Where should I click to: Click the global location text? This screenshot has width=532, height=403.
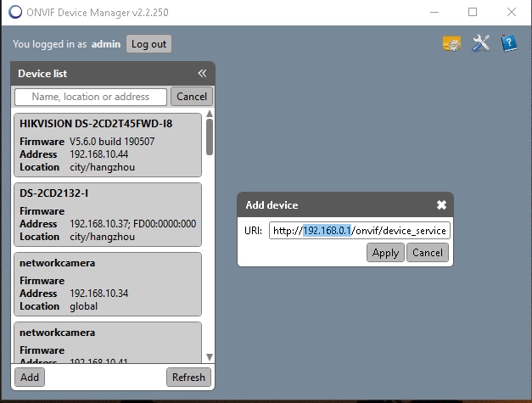coord(83,306)
